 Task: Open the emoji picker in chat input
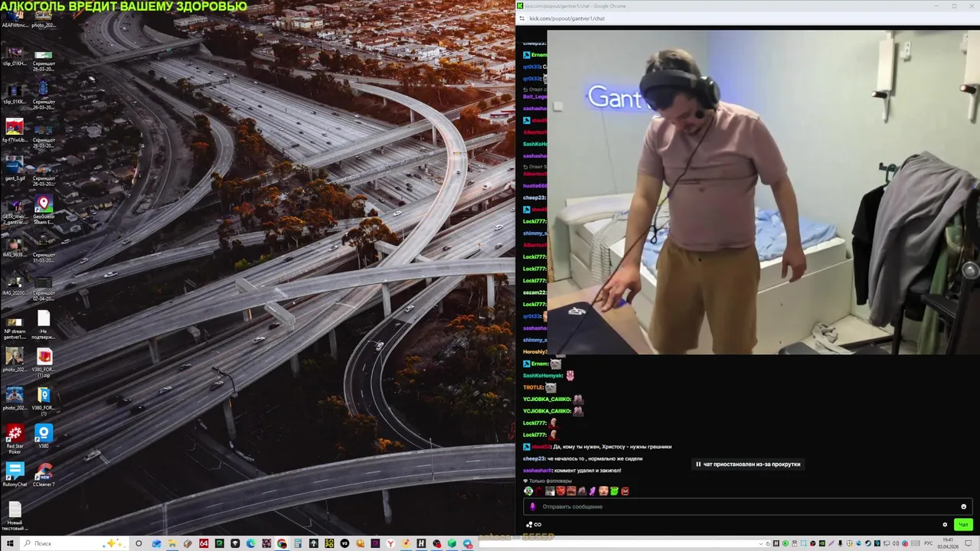pos(963,507)
